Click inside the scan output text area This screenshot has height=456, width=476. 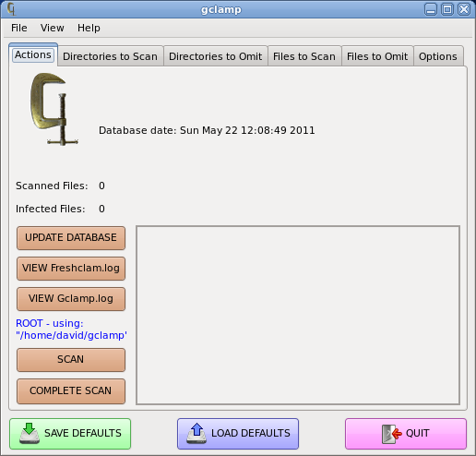pyautogui.click(x=298, y=315)
